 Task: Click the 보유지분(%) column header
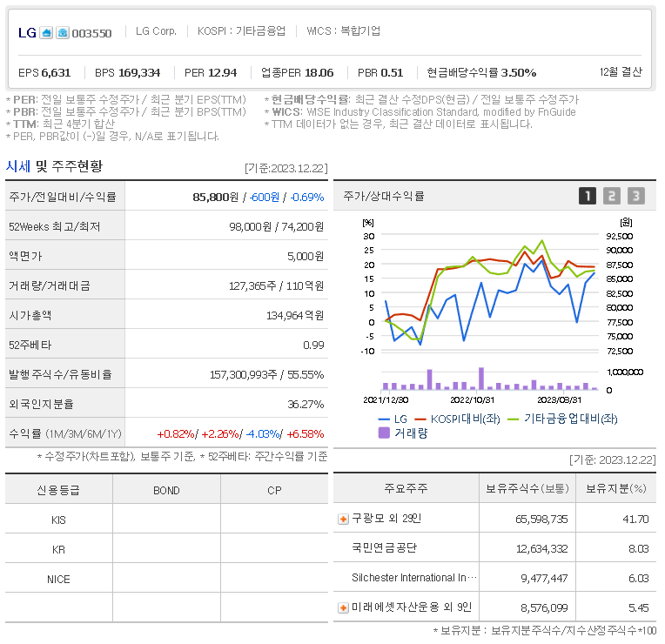pos(615,488)
